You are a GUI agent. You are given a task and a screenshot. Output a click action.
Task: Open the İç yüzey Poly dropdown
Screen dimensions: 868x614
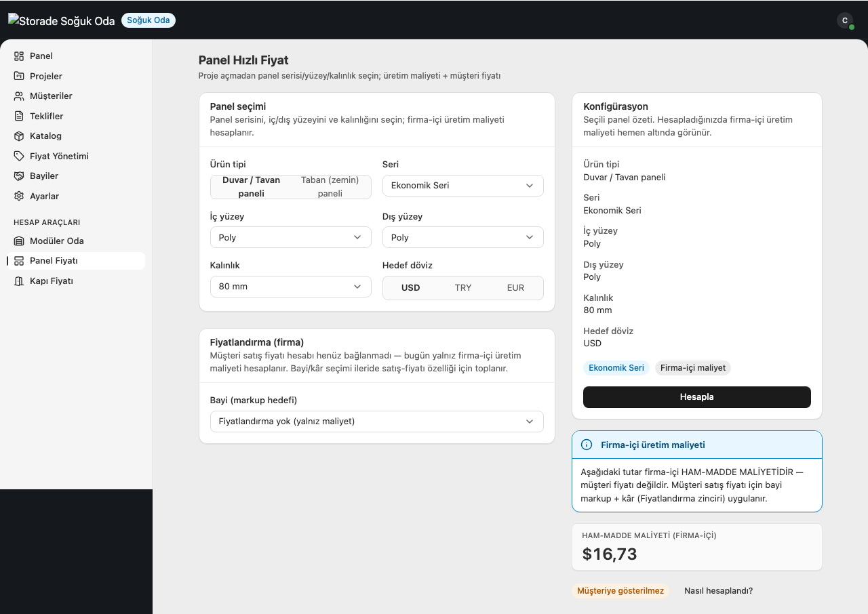coord(291,237)
